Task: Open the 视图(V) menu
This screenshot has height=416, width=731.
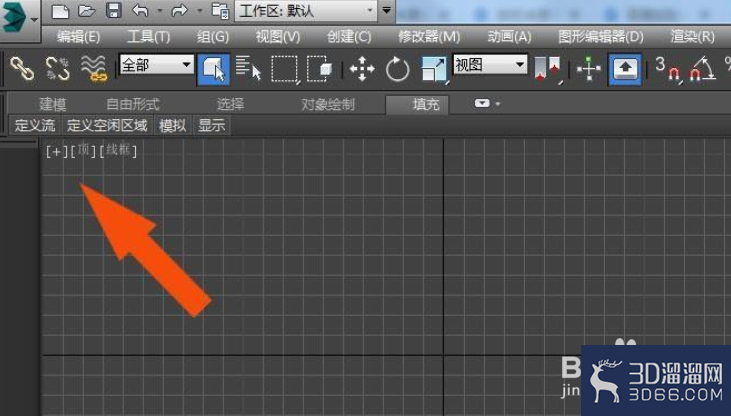Action: pos(278,37)
